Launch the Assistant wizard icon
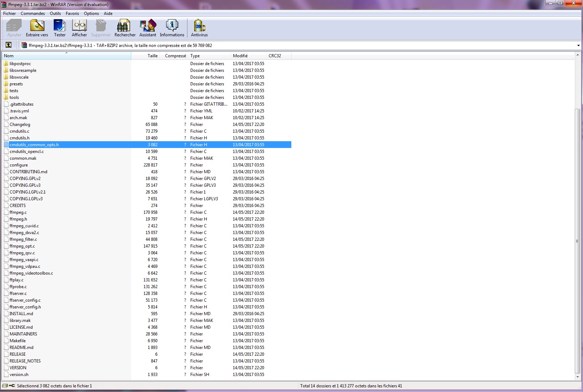 148,26
